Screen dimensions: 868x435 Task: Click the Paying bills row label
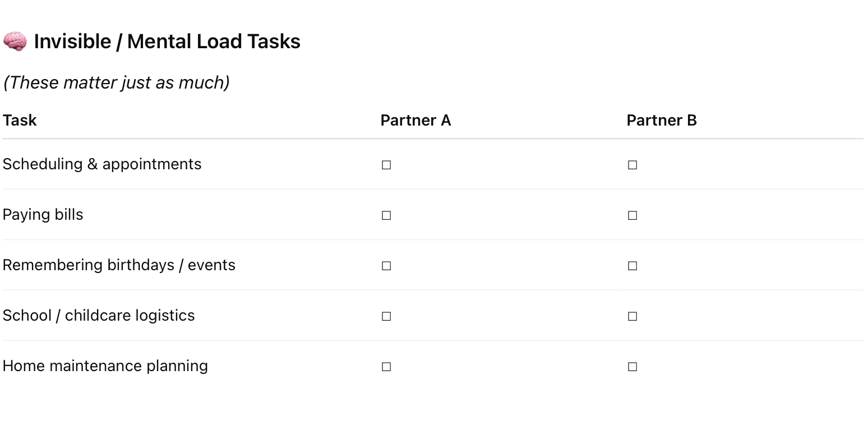click(43, 215)
